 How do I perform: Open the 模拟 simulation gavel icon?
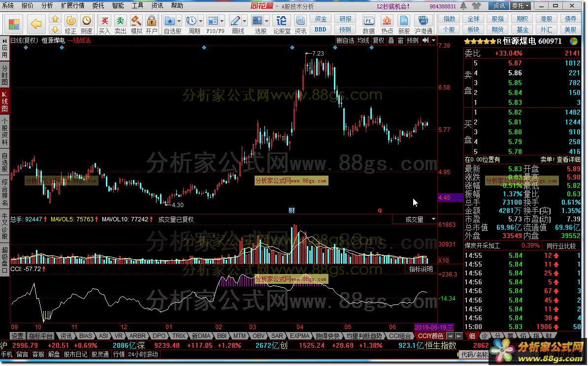click(136, 24)
